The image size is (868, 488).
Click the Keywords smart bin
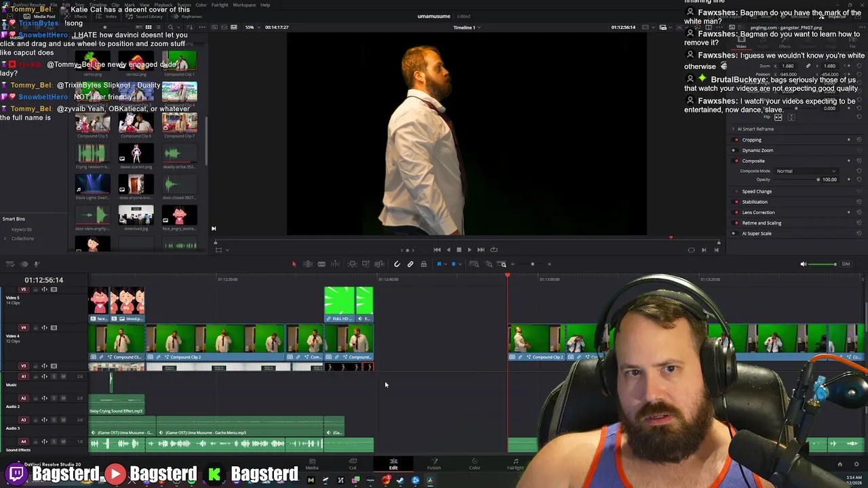[x=21, y=230]
